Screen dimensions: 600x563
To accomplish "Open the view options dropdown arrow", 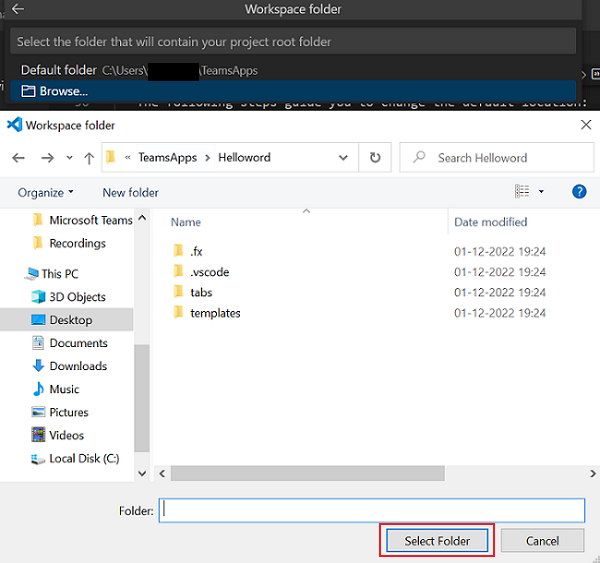I will coord(541,191).
